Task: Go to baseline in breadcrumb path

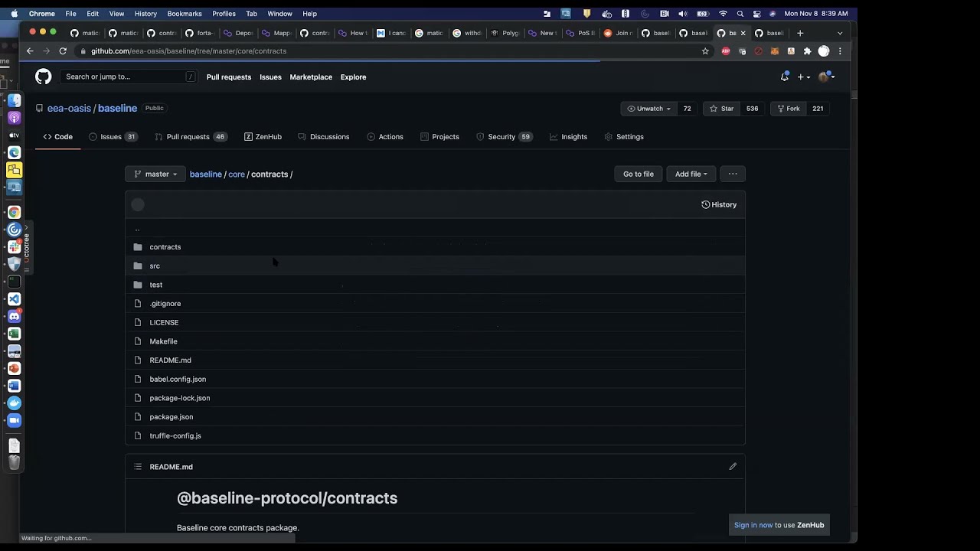Action: tap(205, 174)
